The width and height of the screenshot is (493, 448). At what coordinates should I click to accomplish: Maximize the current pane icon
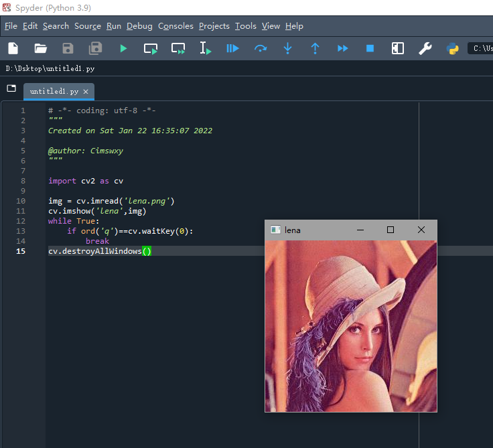click(x=398, y=48)
